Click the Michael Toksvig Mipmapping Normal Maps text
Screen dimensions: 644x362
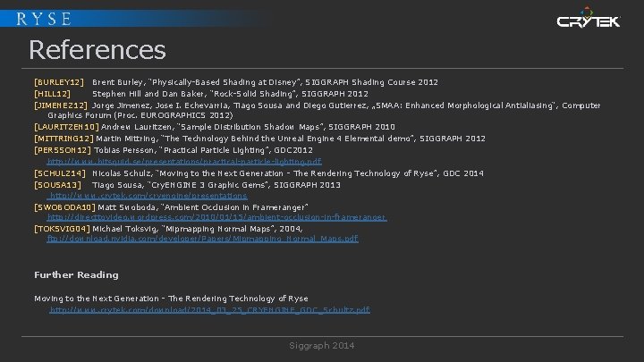[x=198, y=229]
